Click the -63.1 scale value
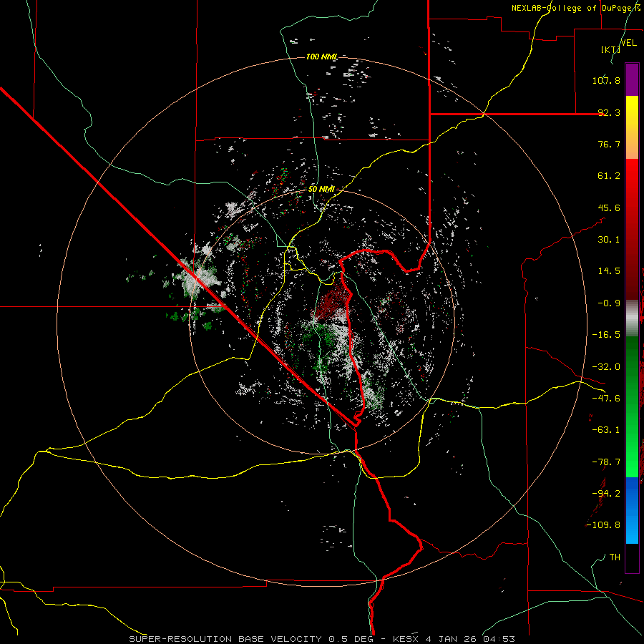Viewport: 644px width, 644px height. point(606,430)
